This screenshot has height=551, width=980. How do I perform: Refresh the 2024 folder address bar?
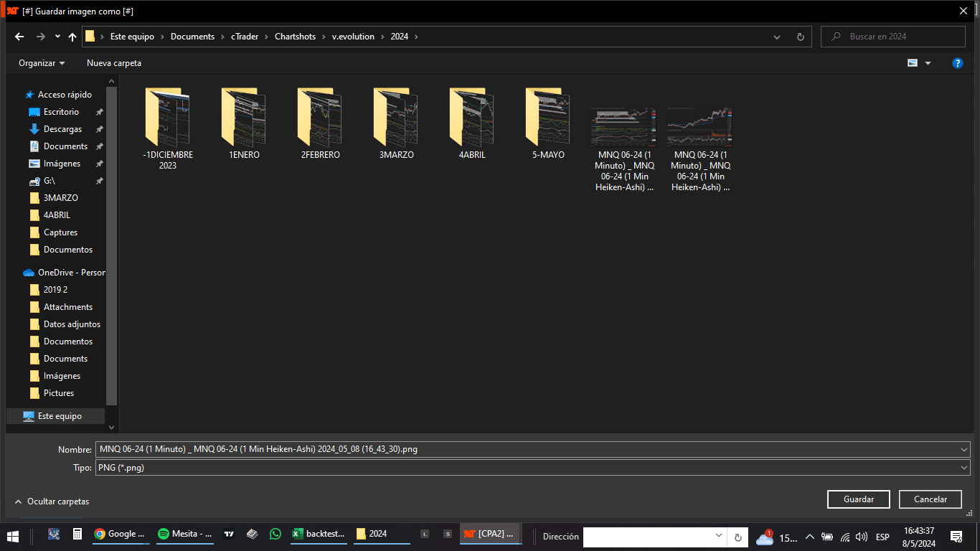801,37
